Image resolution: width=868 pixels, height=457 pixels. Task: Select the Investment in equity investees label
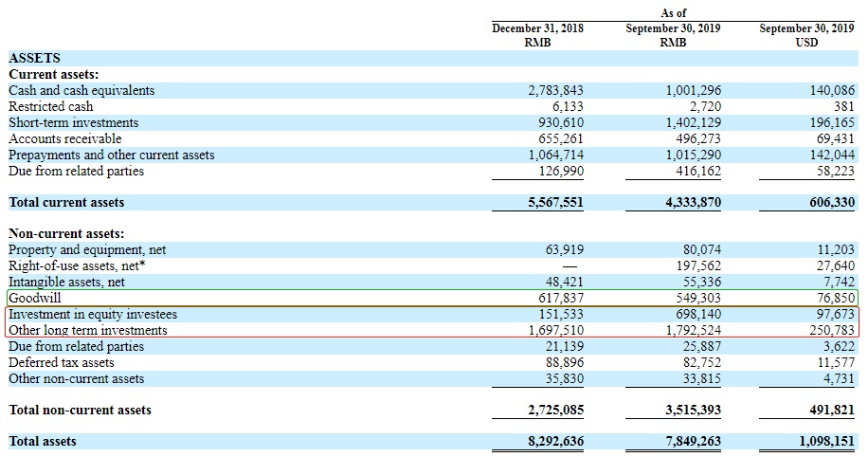pyautogui.click(x=93, y=314)
